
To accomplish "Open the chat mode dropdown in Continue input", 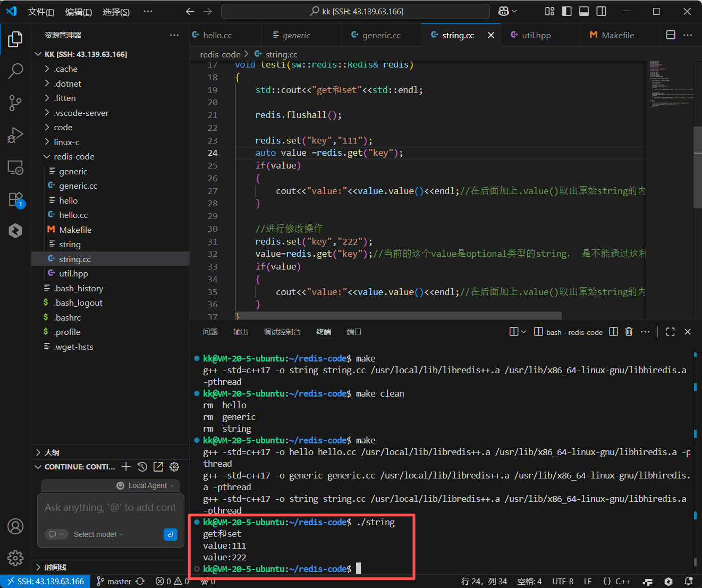I will 56,534.
